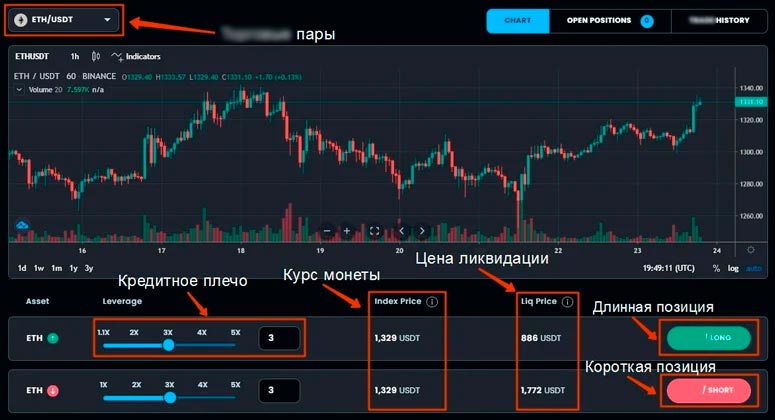Screen dimensions: 775x420
Task: Select 4X leverage in long ETH row
Action: coord(202,333)
